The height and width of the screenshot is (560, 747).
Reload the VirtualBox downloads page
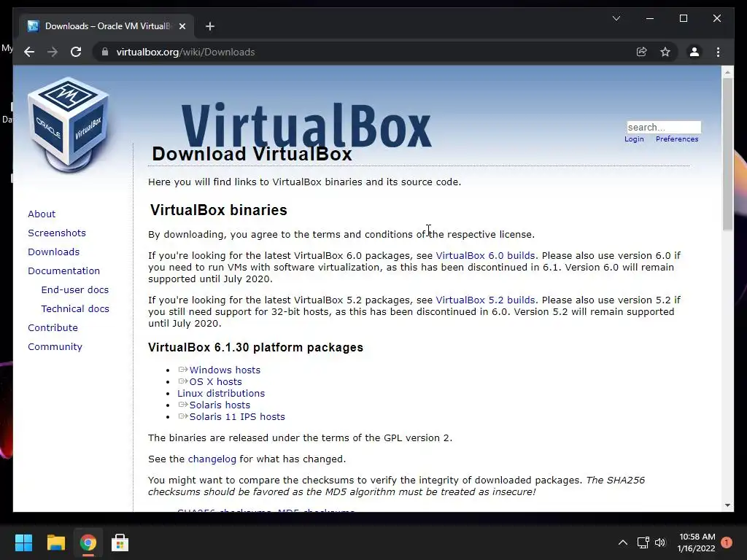pyautogui.click(x=76, y=52)
